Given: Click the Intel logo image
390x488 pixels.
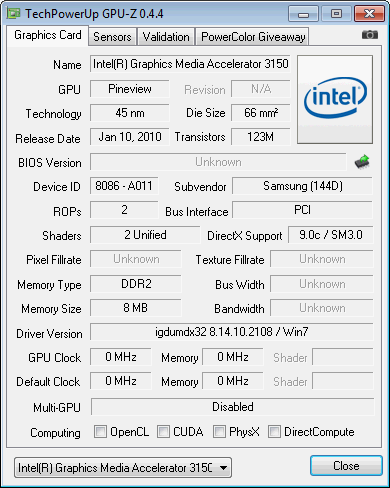Looking at the screenshot, I should click(x=335, y=100).
